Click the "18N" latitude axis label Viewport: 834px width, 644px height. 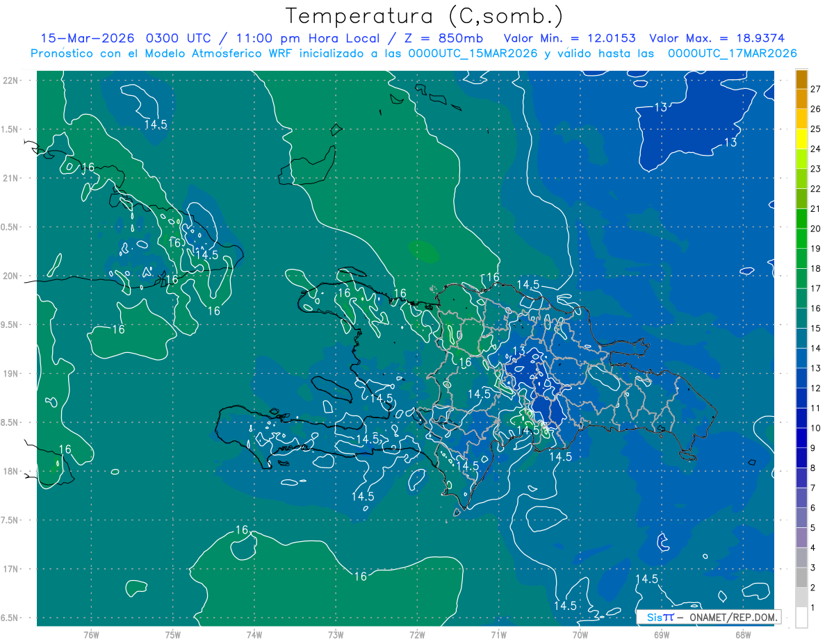tap(10, 472)
